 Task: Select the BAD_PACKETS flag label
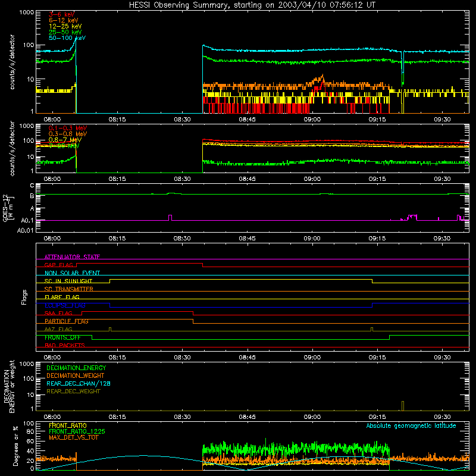tap(65, 346)
